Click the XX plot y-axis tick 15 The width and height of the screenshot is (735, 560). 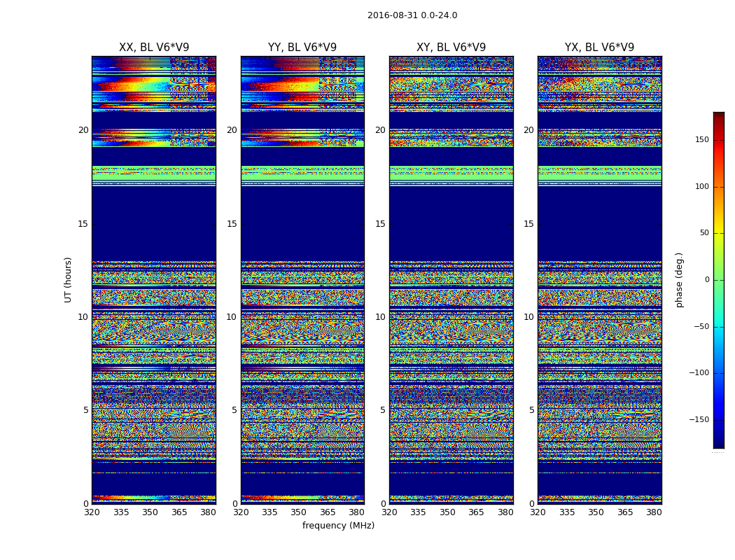coord(83,223)
